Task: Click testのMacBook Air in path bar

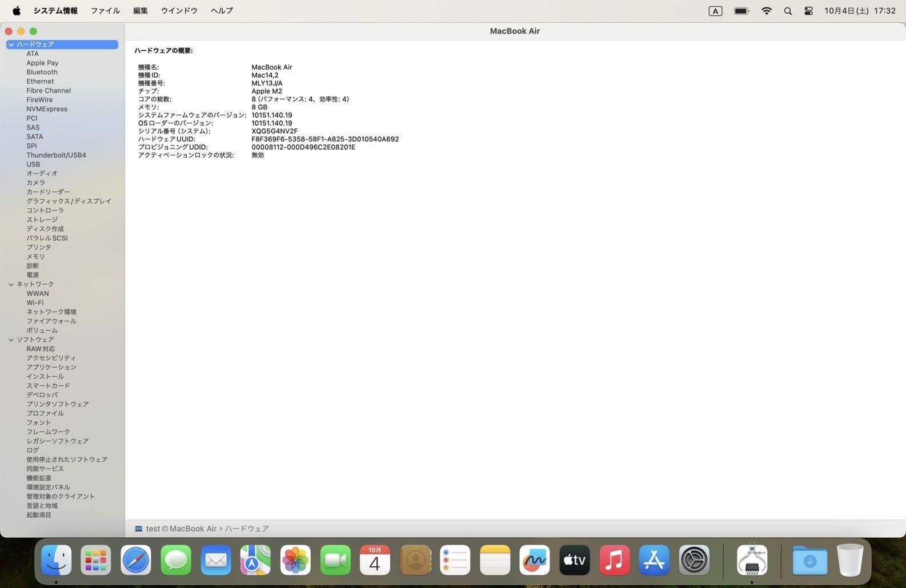Action: pyautogui.click(x=181, y=529)
